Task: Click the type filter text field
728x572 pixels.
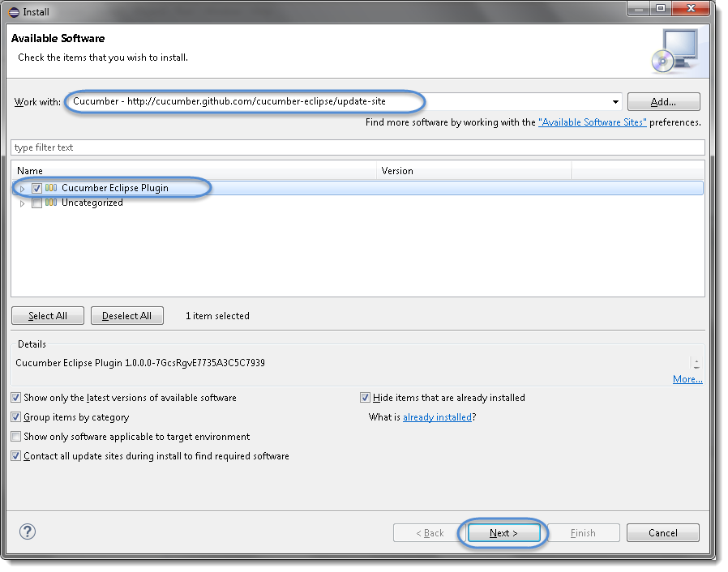Action: point(358,147)
